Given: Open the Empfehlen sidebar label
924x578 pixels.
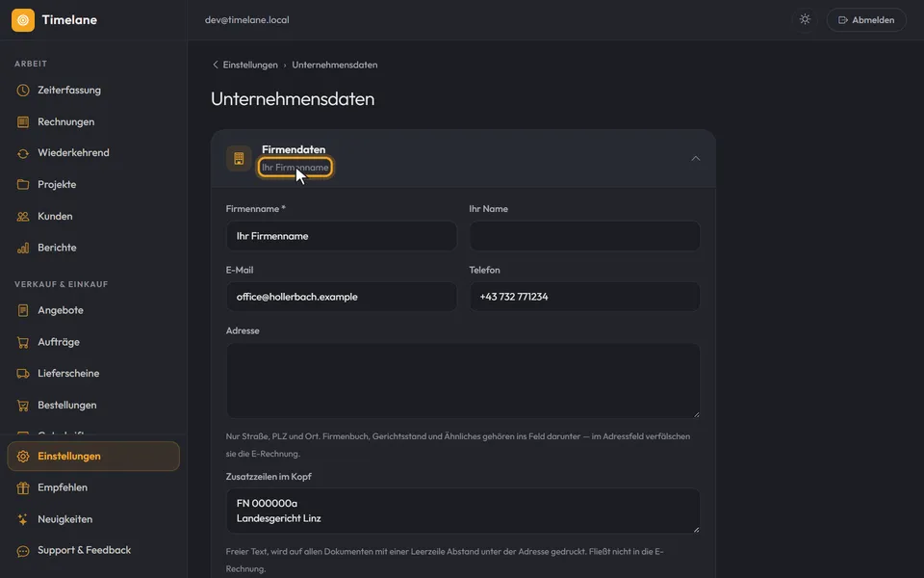Looking at the screenshot, I should 63,487.
